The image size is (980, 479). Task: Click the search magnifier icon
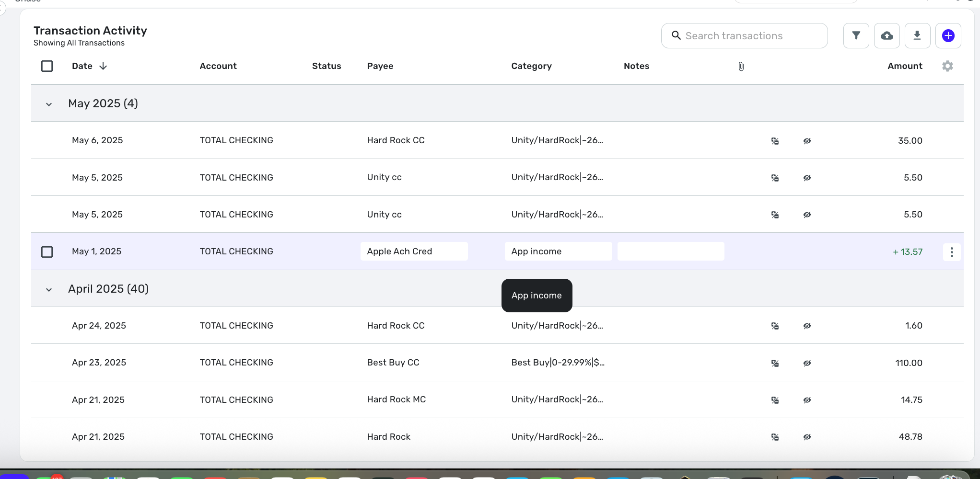(x=676, y=35)
